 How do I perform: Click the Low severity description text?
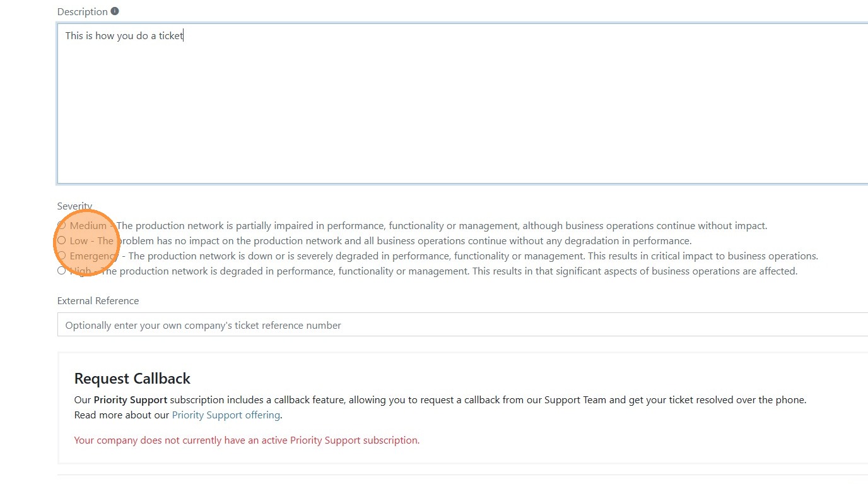[404, 240]
